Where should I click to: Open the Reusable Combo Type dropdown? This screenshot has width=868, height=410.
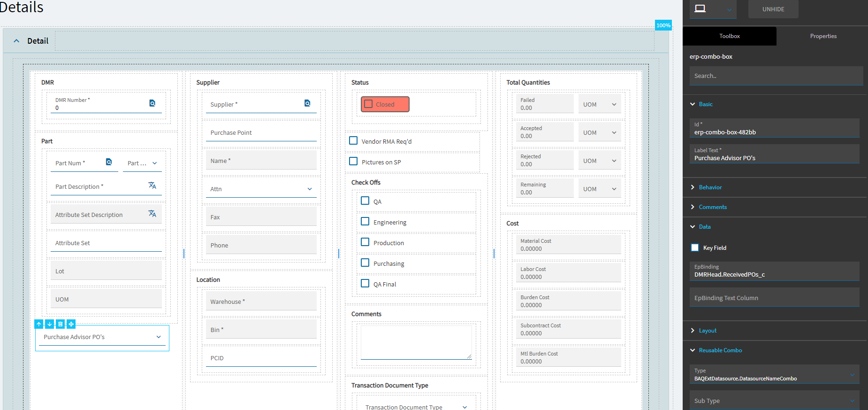click(x=853, y=374)
